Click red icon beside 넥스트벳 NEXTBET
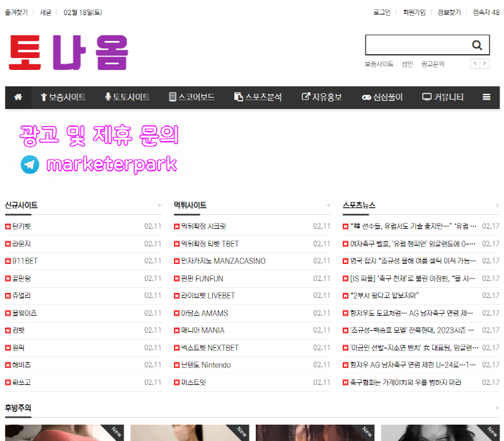This screenshot has height=441, width=504. coord(177,348)
